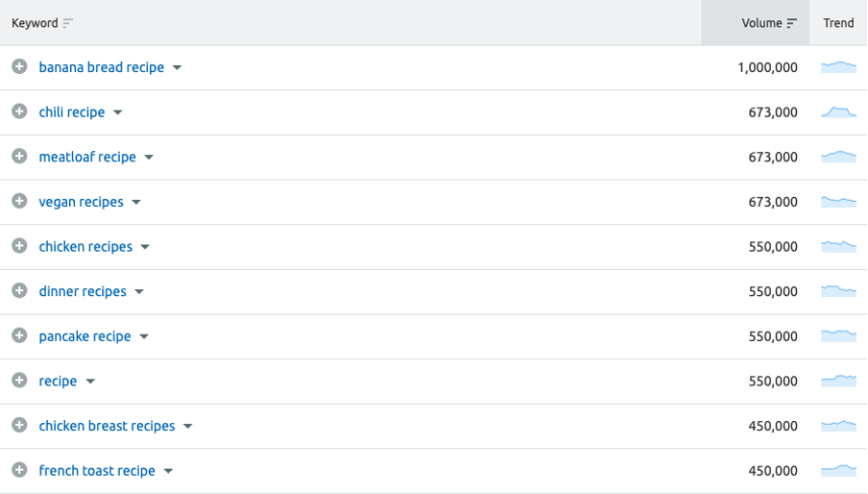
Task: Open the meatloaf recipe keyword link
Action: [x=87, y=158]
